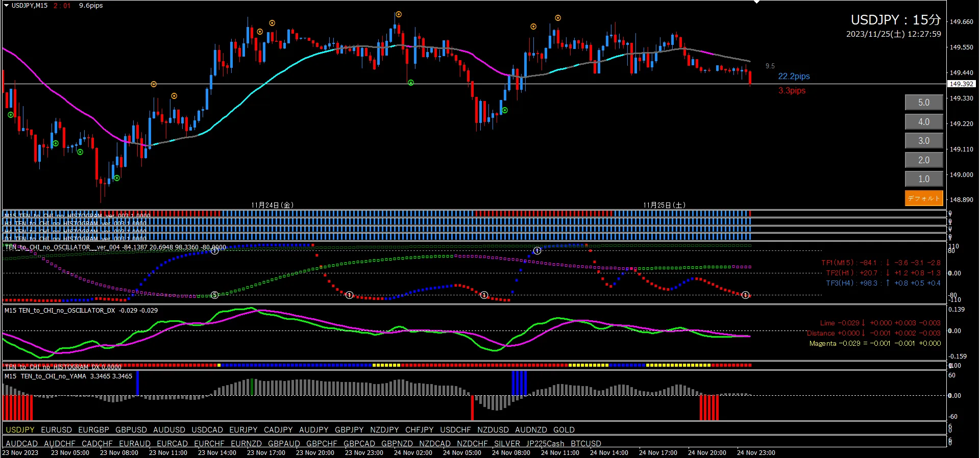Image resolution: width=980 pixels, height=458 pixels.
Task: Click the 149.392 current price label
Action: 961,84
